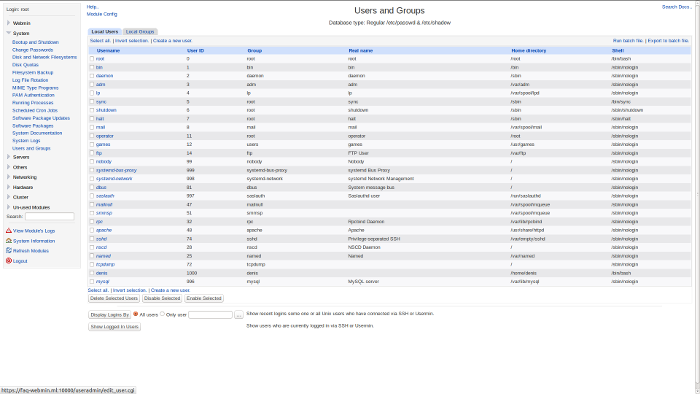Select the Only user radio button

pyautogui.click(x=162, y=314)
